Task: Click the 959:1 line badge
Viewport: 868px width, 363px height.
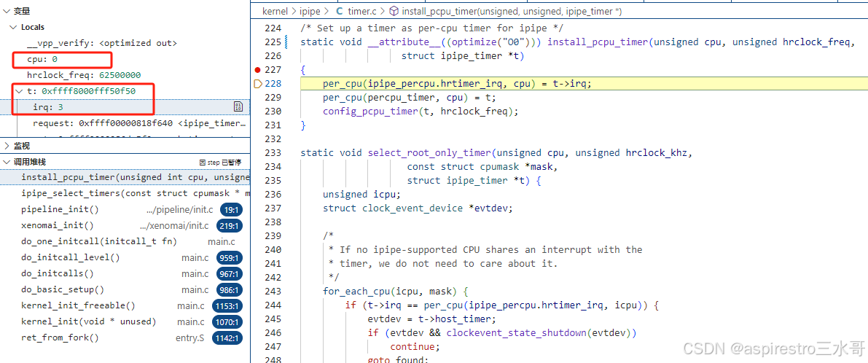Action: (227, 258)
